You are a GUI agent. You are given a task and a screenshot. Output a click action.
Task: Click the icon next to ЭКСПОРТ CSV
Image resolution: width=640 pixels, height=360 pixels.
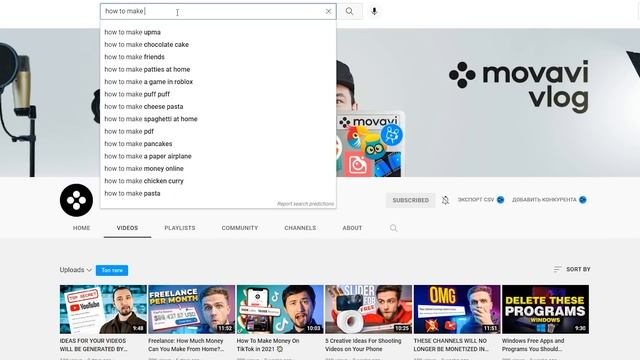pyautogui.click(x=500, y=200)
